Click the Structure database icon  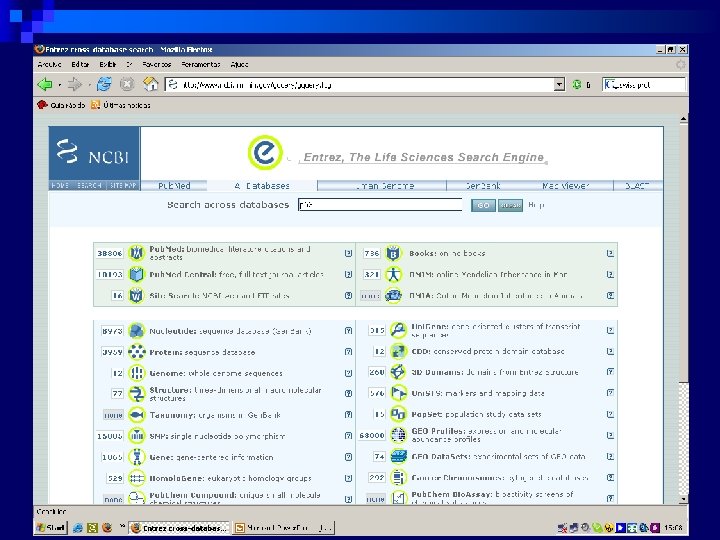tap(137, 393)
